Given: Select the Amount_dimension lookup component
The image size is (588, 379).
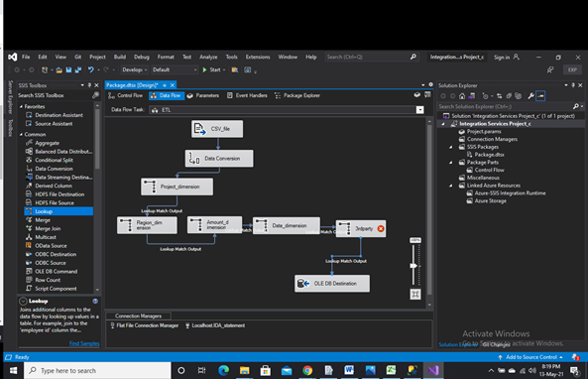Looking at the screenshot, I should click(214, 225).
